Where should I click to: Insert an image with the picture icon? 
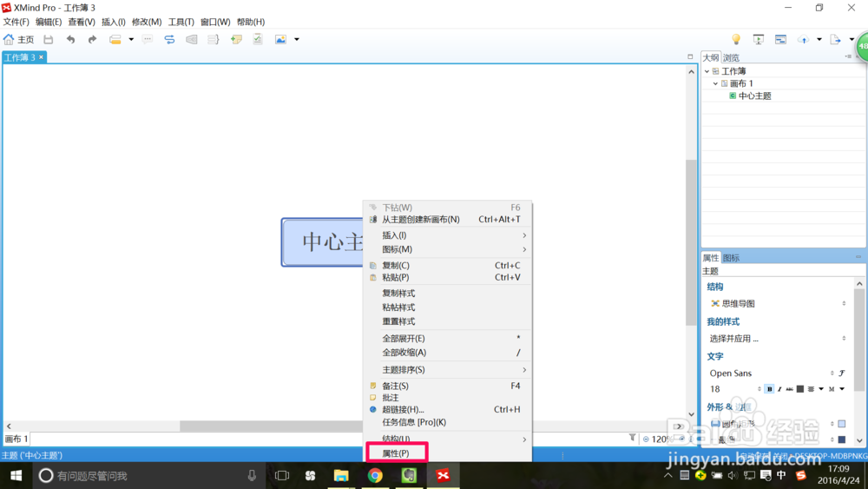[280, 39]
